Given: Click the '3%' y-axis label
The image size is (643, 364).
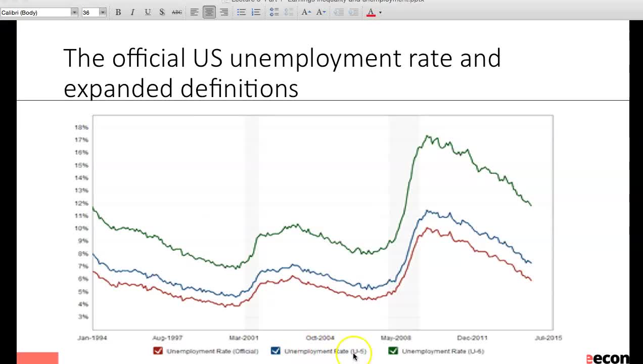Looking at the screenshot, I should coord(83,317).
